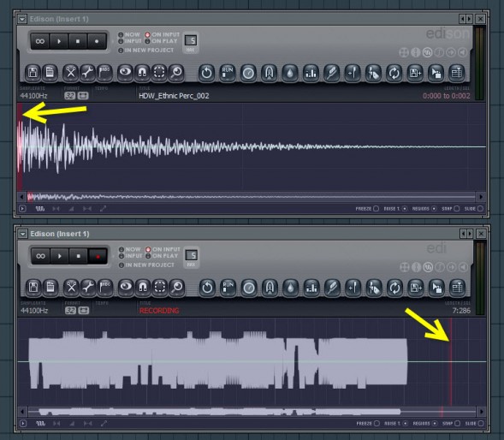
Task: Open the bottom Edison window dropdown menu arrow
Action: pyautogui.click(x=22, y=234)
